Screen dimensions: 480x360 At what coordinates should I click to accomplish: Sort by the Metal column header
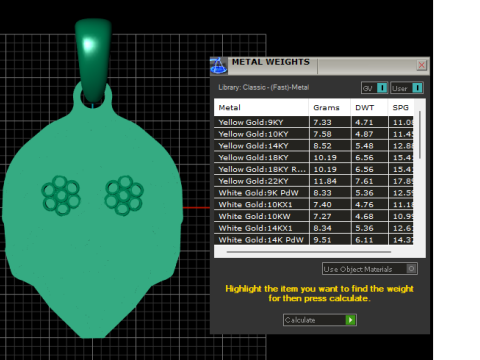(261, 107)
